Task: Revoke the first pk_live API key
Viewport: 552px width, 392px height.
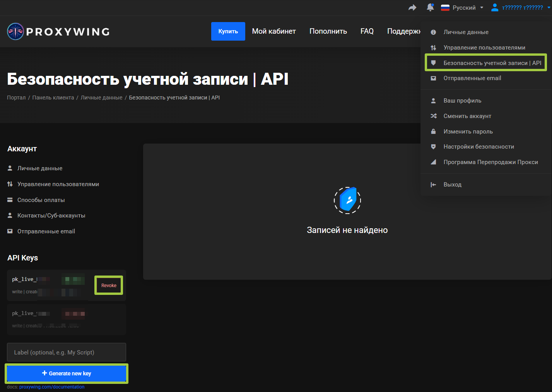Action: click(109, 286)
